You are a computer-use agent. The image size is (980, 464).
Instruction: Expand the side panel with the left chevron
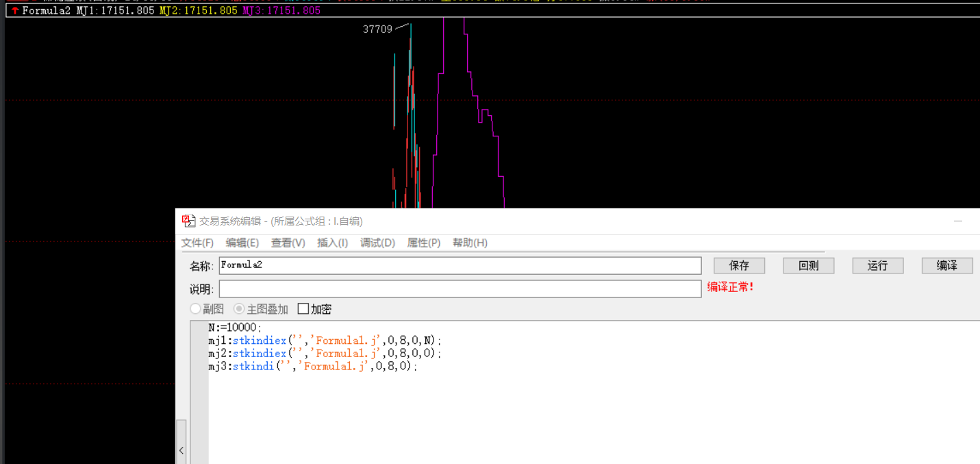point(181,450)
